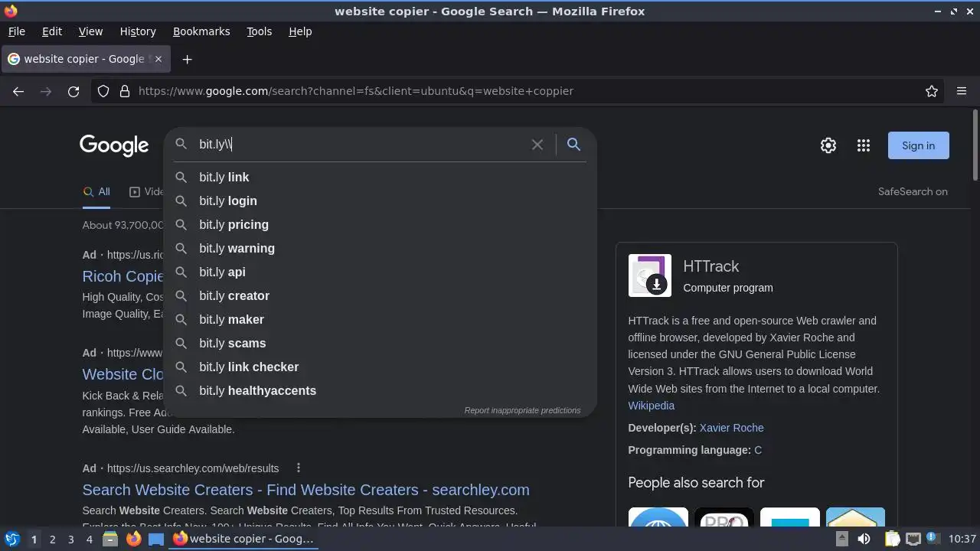Switch to workspace 4

pos(89,539)
